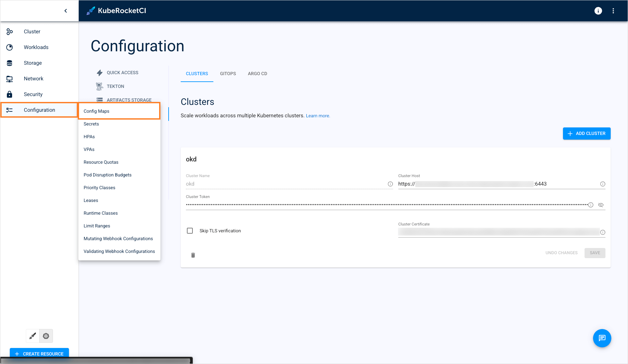The width and height of the screenshot is (628, 364).
Task: Open the chat bubble floating button
Action: (x=602, y=338)
